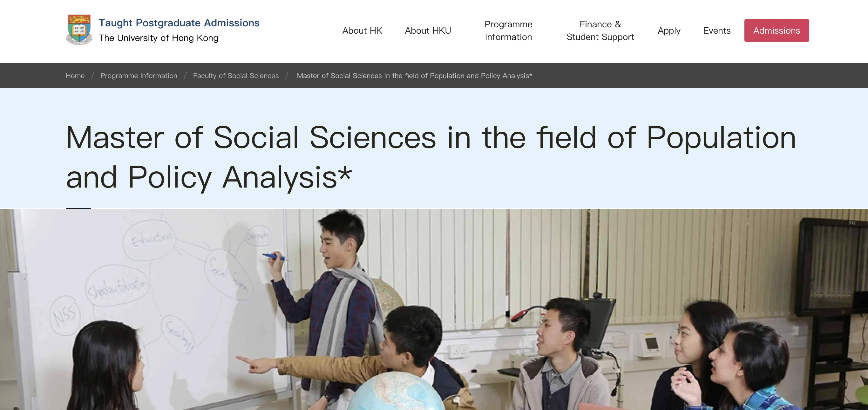Click the HKU crest logo

(x=79, y=30)
